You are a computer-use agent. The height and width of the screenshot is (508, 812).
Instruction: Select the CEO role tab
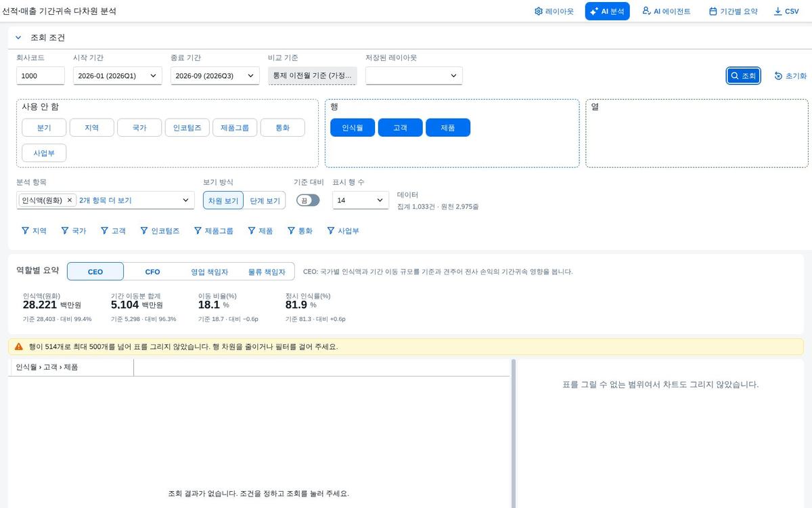95,272
